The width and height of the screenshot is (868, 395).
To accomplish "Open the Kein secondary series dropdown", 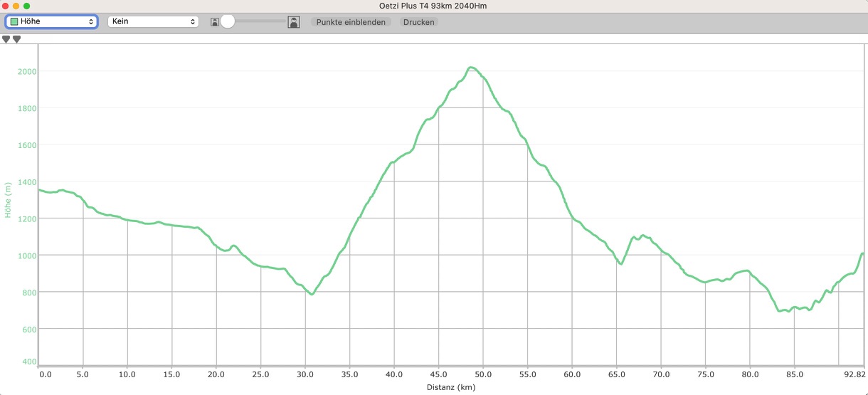I will click(x=152, y=21).
